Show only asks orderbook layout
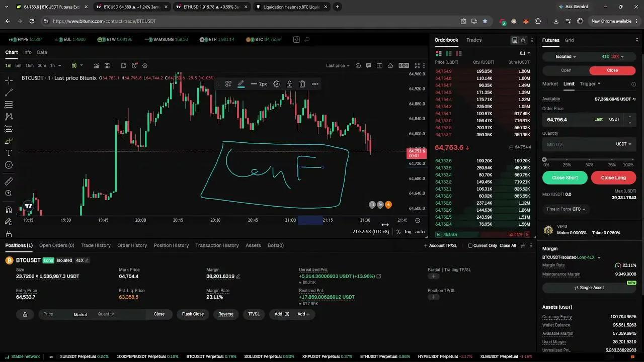 coord(458,53)
